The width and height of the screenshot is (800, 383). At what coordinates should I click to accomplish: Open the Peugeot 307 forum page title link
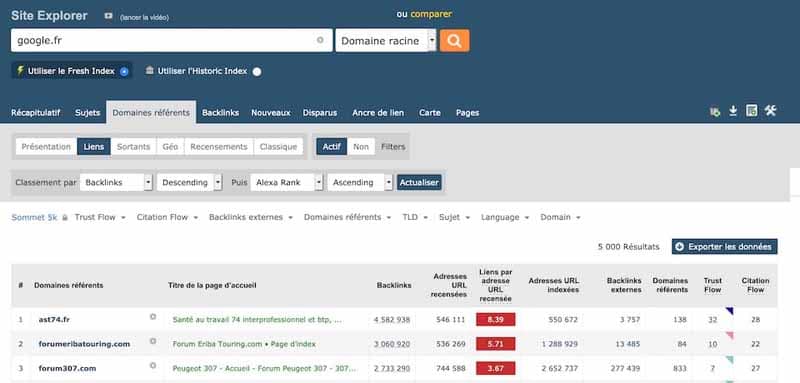[264, 368]
